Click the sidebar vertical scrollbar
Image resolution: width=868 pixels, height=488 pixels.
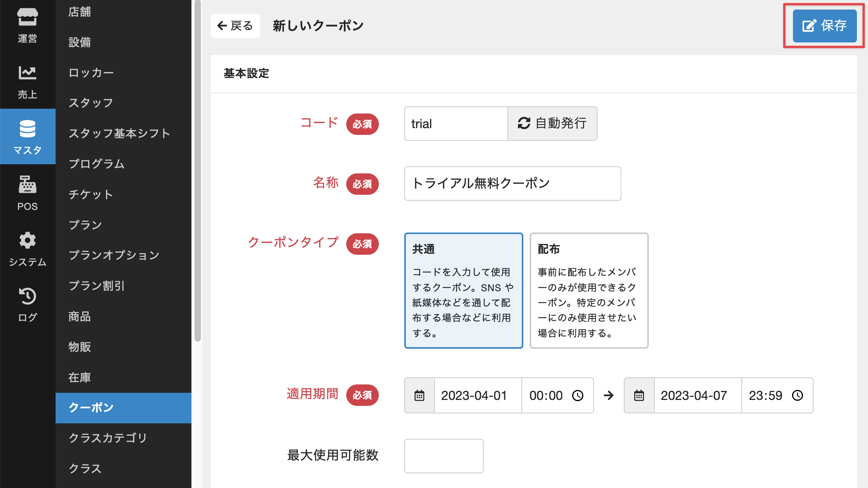point(197,171)
